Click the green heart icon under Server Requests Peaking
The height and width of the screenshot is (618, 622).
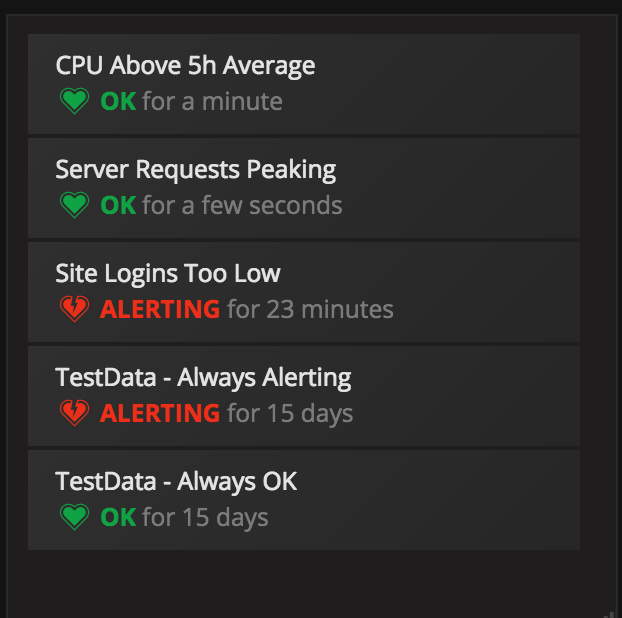tap(74, 205)
